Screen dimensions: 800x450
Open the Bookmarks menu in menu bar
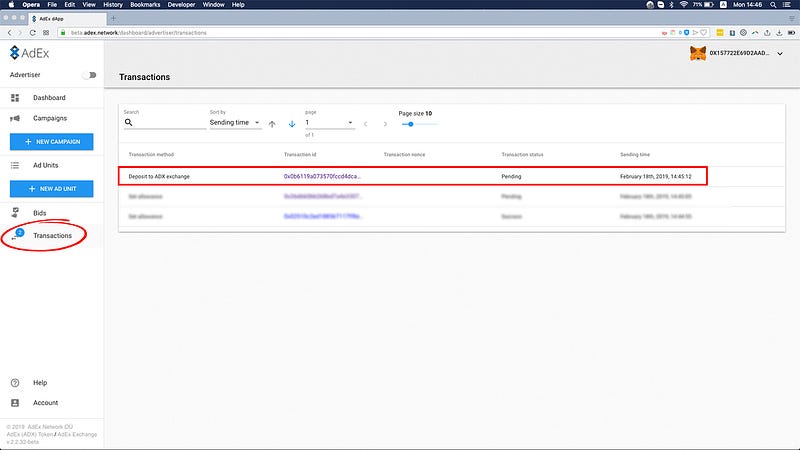coord(145,5)
